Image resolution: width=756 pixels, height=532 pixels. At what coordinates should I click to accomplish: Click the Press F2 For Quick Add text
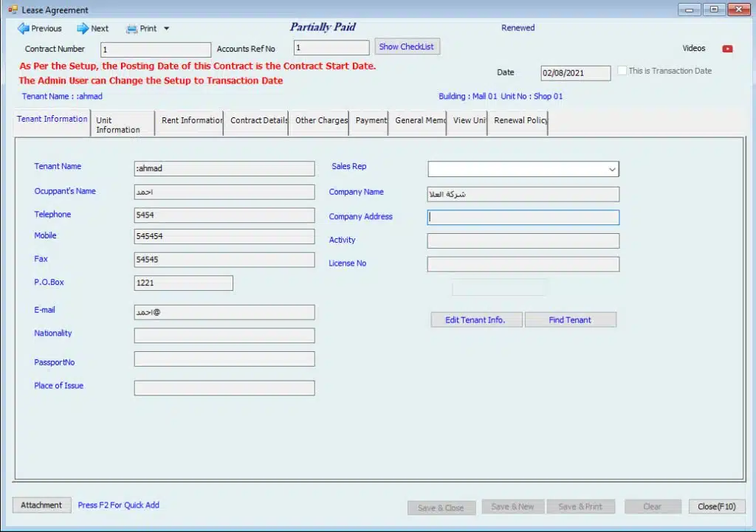coord(119,505)
